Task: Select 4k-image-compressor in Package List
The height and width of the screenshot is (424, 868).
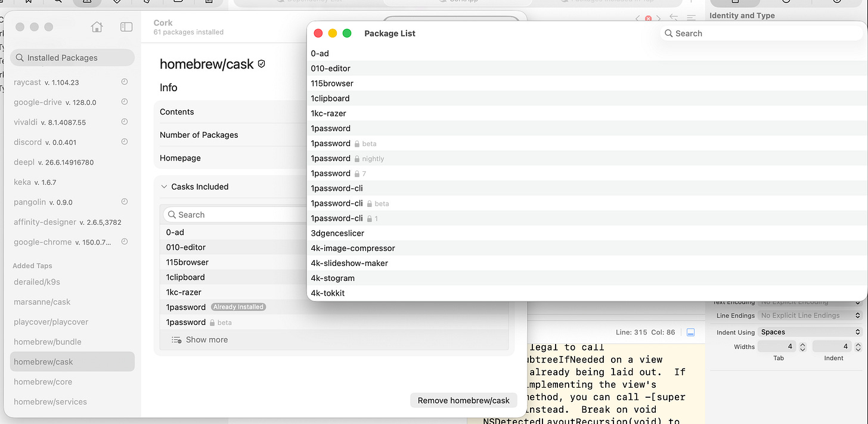Action: (587, 248)
